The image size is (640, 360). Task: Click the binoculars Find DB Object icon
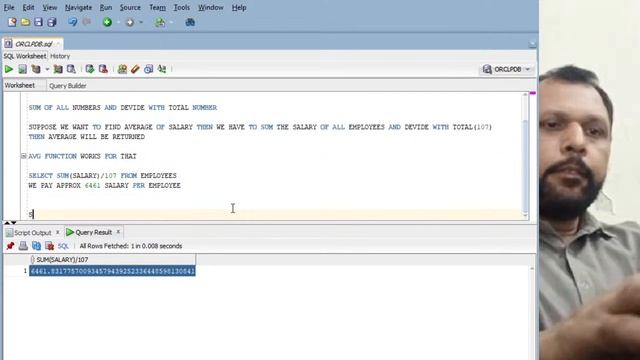(190, 22)
